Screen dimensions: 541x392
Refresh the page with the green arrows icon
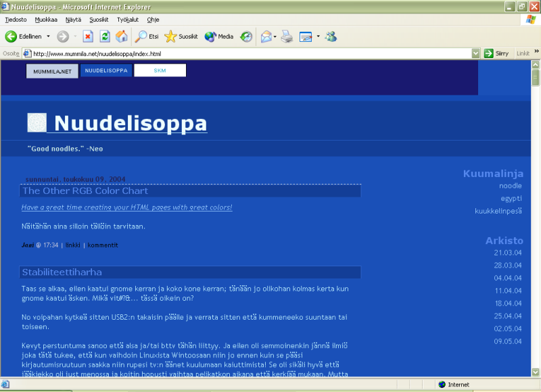[x=105, y=36]
